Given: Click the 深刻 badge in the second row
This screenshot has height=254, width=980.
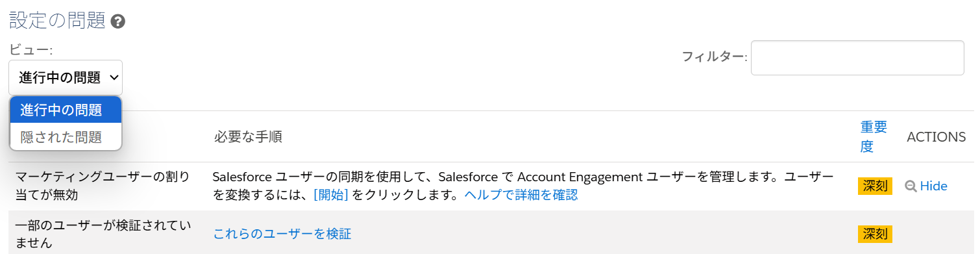Looking at the screenshot, I should pos(876,234).
